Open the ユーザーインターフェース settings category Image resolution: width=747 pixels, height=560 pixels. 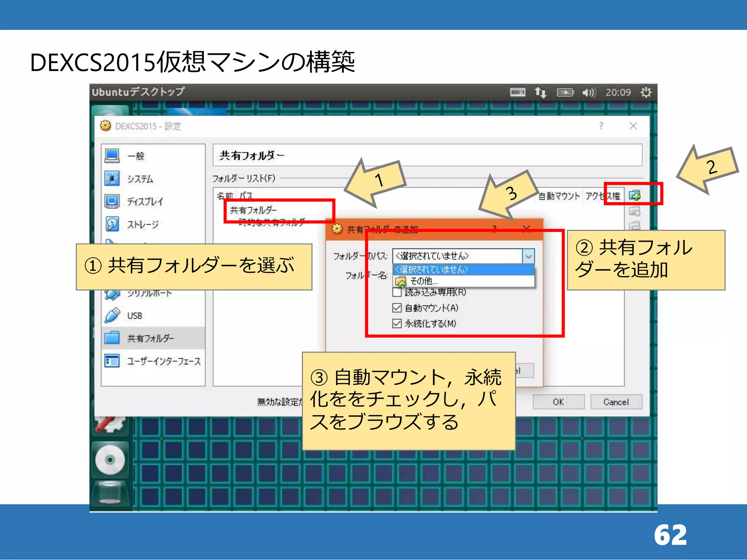click(x=153, y=361)
